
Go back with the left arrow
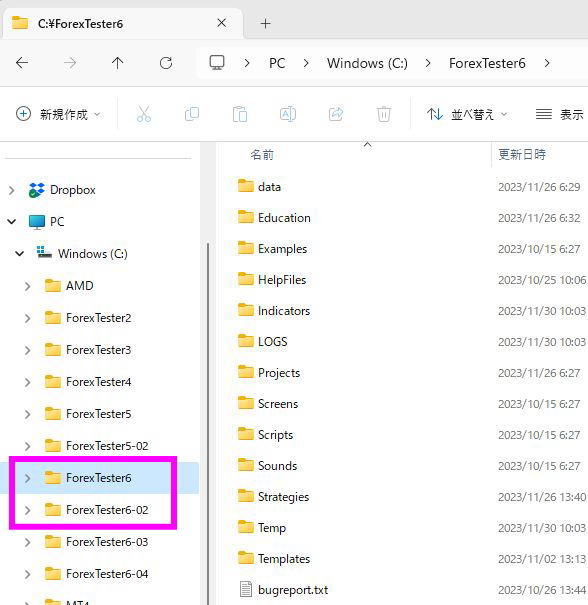coord(22,63)
